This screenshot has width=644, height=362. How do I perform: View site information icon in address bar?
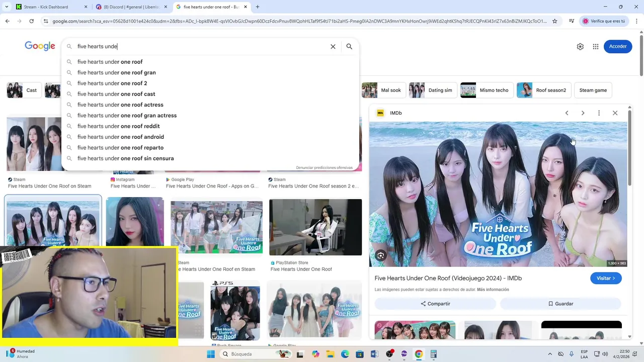(46, 21)
